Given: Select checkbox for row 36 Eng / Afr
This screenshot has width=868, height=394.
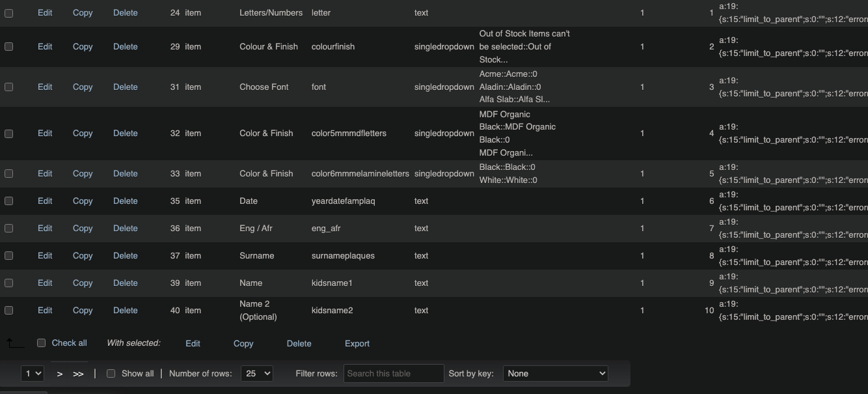Looking at the screenshot, I should coord(9,229).
